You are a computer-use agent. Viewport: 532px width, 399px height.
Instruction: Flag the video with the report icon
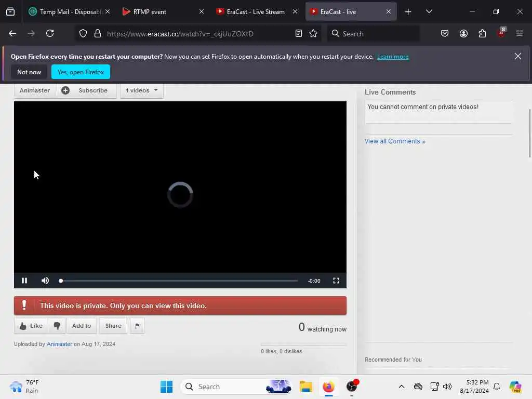pyautogui.click(x=137, y=326)
